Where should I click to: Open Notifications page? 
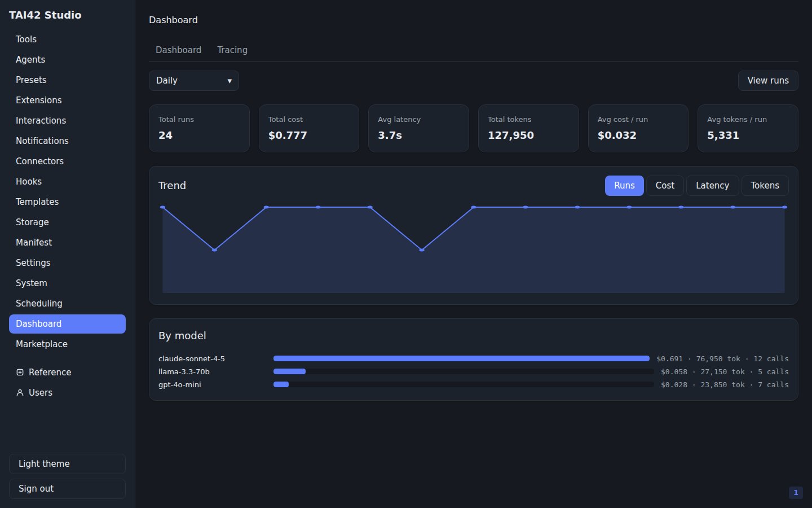[67, 141]
